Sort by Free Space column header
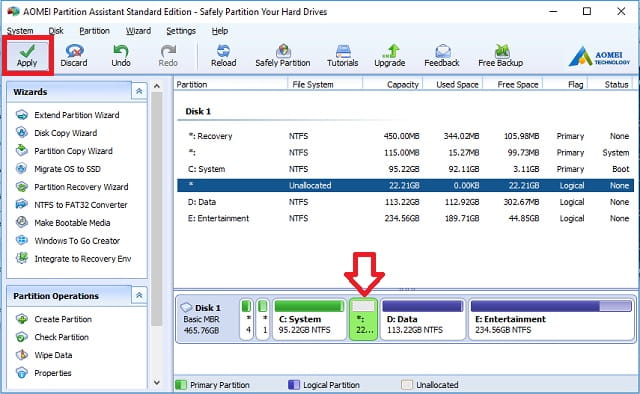The image size is (640, 394). (x=513, y=85)
